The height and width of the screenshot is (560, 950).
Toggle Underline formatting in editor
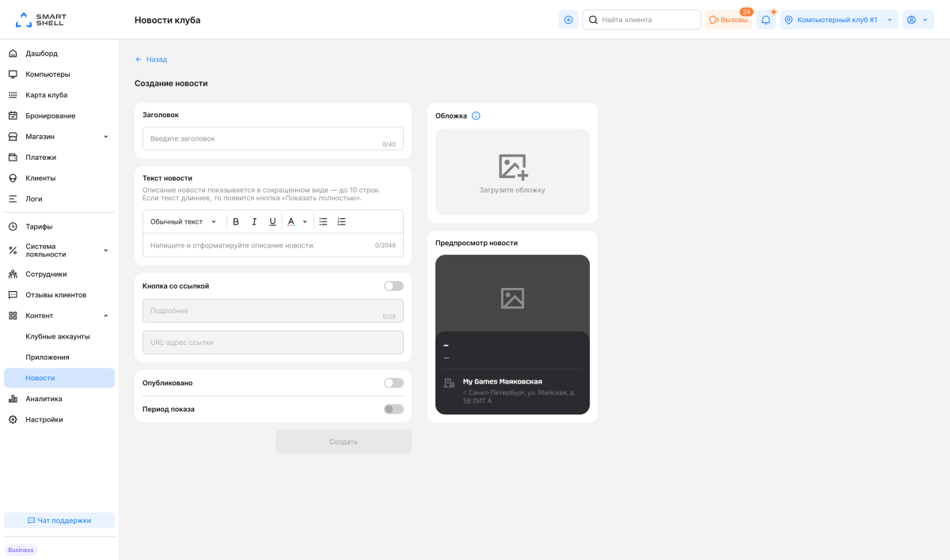coord(273,221)
